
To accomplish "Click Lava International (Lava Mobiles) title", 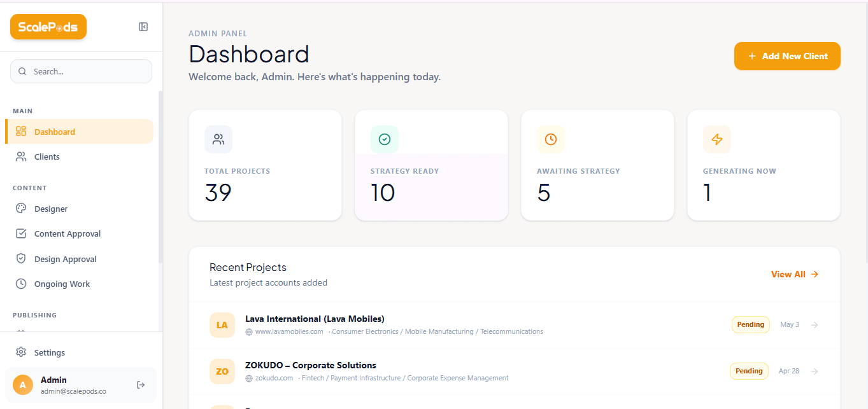I will coord(315,319).
